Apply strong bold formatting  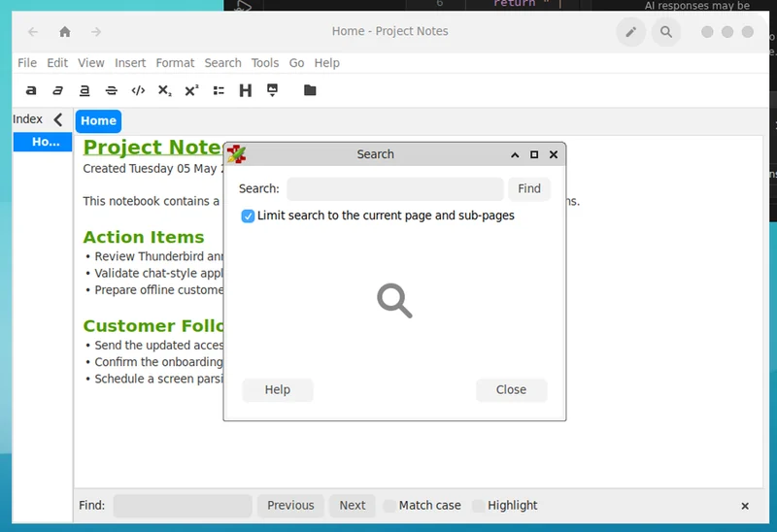click(x=31, y=90)
